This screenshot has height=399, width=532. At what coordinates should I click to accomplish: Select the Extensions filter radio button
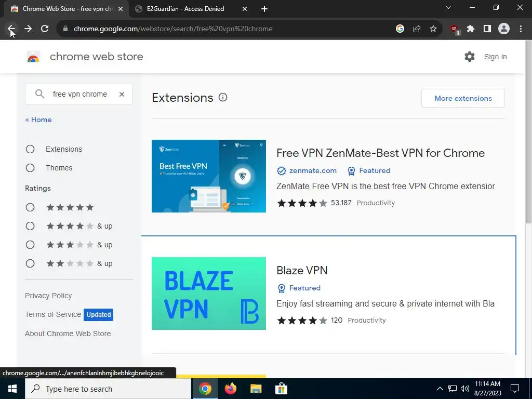coord(30,149)
